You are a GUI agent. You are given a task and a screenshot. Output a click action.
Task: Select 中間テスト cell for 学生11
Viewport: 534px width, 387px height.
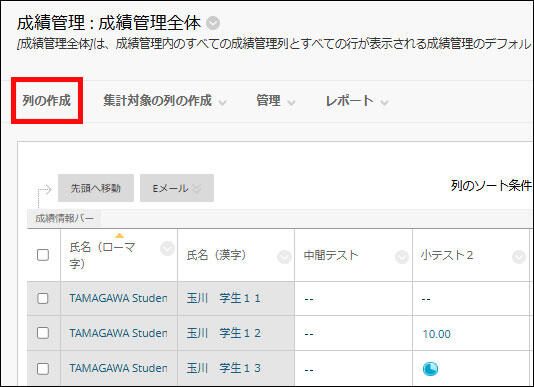[354, 298]
